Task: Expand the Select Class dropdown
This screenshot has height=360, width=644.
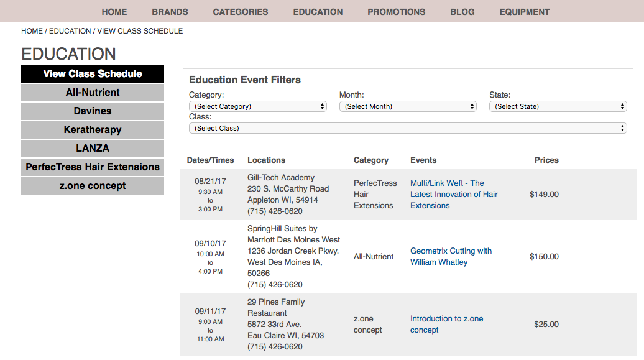Action: pos(408,128)
